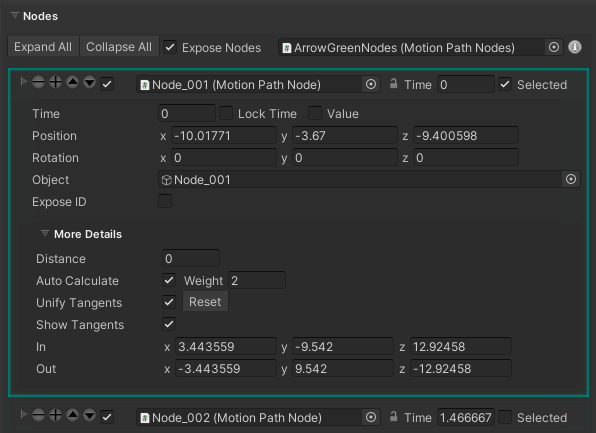Remove Node_001 using the minus icon

pyautogui.click(x=38, y=82)
